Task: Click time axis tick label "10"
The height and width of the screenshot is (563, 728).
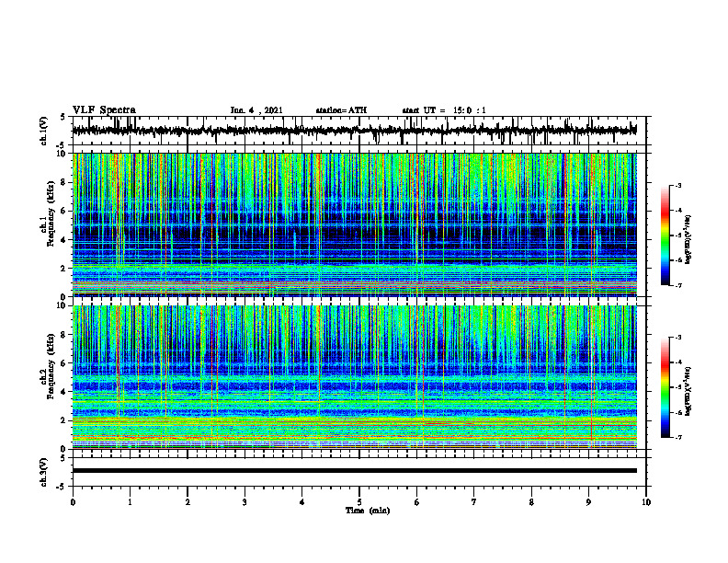Action: click(646, 502)
